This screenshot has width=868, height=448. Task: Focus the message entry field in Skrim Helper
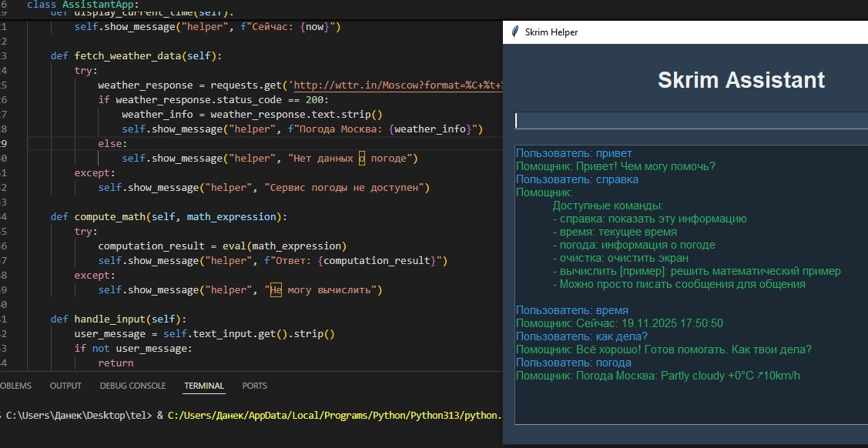692,121
